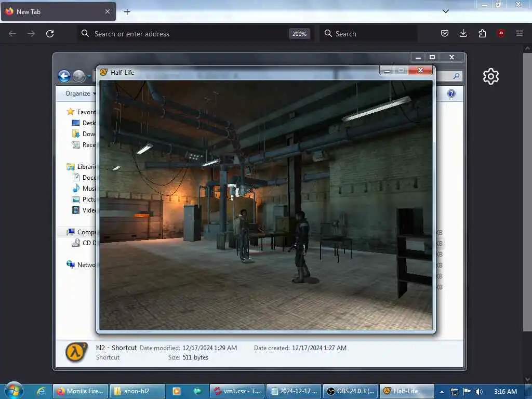Image resolution: width=532 pixels, height=399 pixels.
Task: Click the hl2 Shortcut lambda icon in details pane
Action: 76,352
